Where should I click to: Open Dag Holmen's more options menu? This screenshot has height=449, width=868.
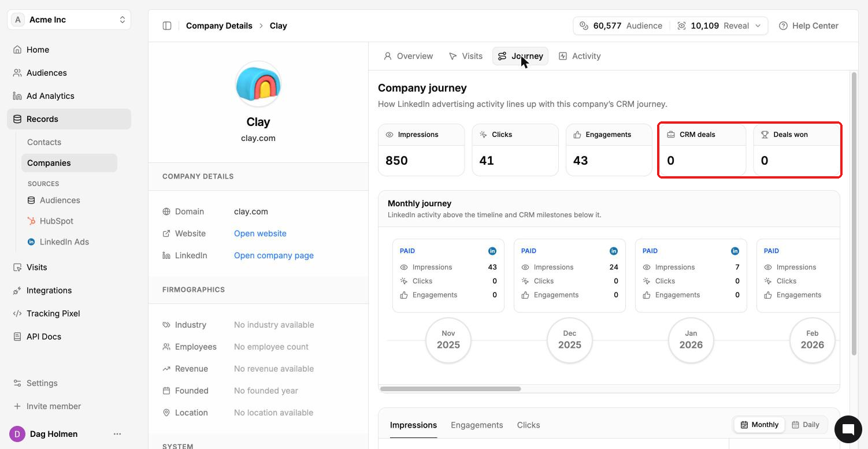[x=117, y=434]
